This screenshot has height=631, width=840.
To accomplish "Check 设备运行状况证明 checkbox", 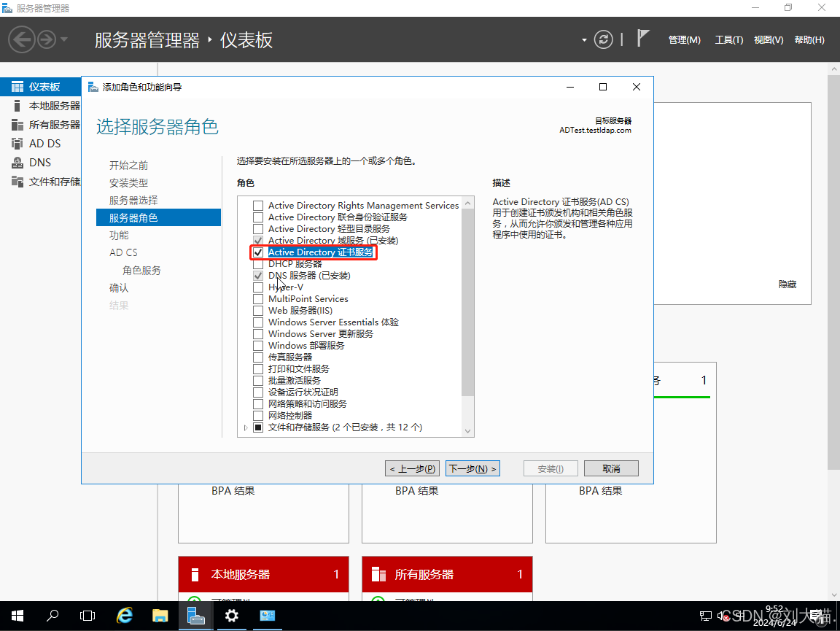I will (x=258, y=392).
